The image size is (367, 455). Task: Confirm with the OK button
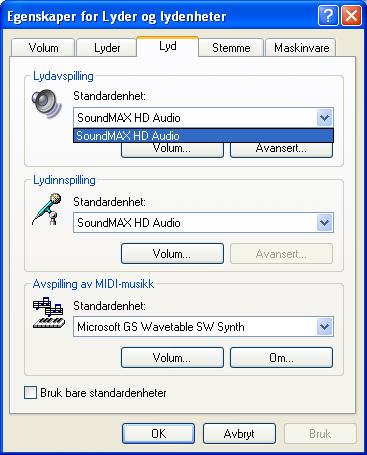coord(158,434)
